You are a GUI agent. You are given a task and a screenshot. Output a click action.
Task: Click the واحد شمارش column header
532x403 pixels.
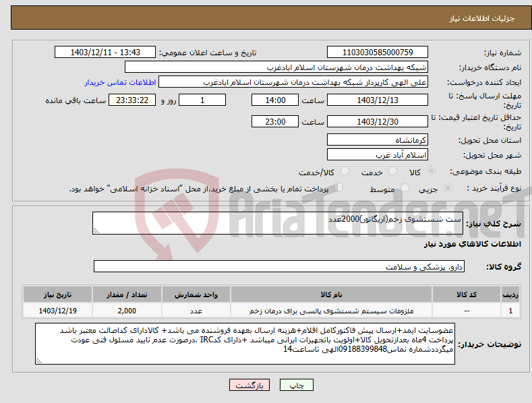[x=196, y=294]
